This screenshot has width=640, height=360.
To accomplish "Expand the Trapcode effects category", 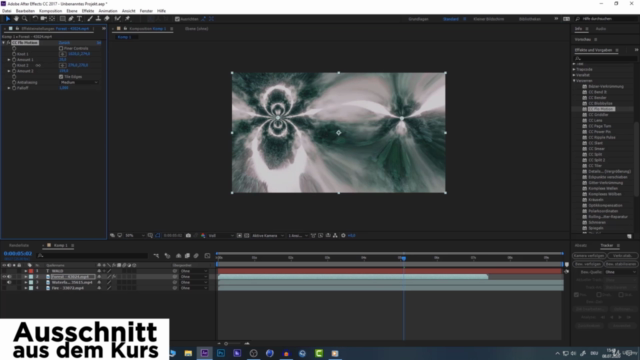I will pyautogui.click(x=574, y=69).
